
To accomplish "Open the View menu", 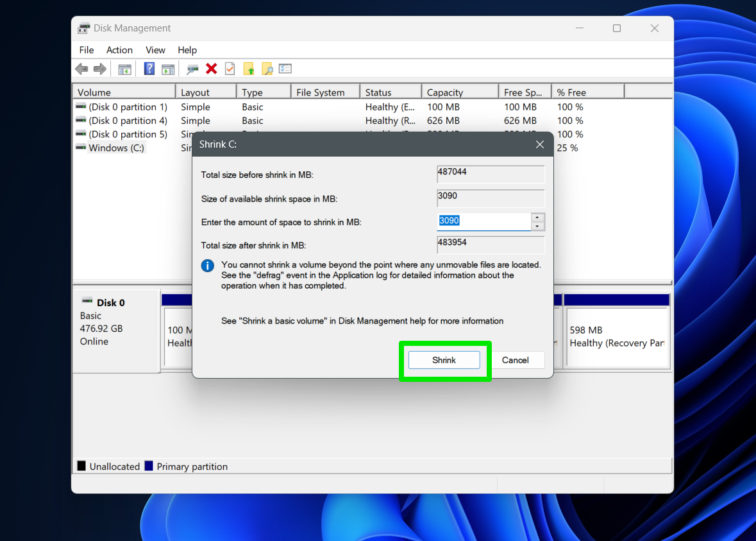I will click(x=155, y=49).
